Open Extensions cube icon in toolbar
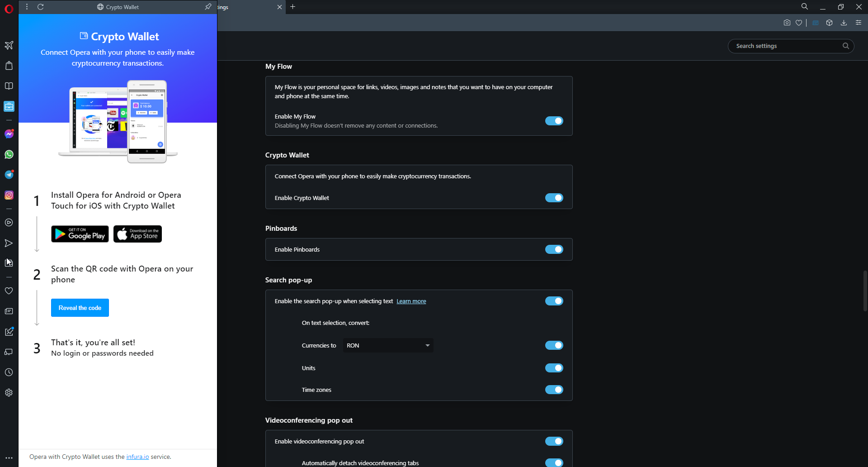 829,23
